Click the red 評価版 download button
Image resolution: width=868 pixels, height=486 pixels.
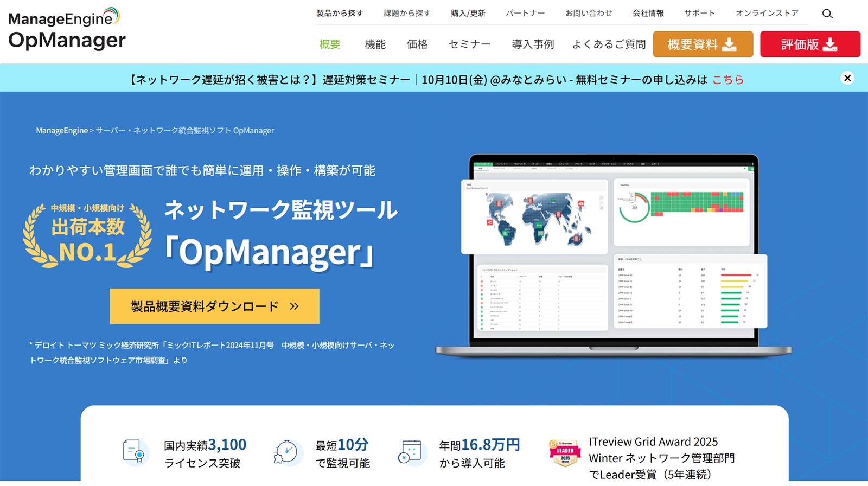pos(809,44)
